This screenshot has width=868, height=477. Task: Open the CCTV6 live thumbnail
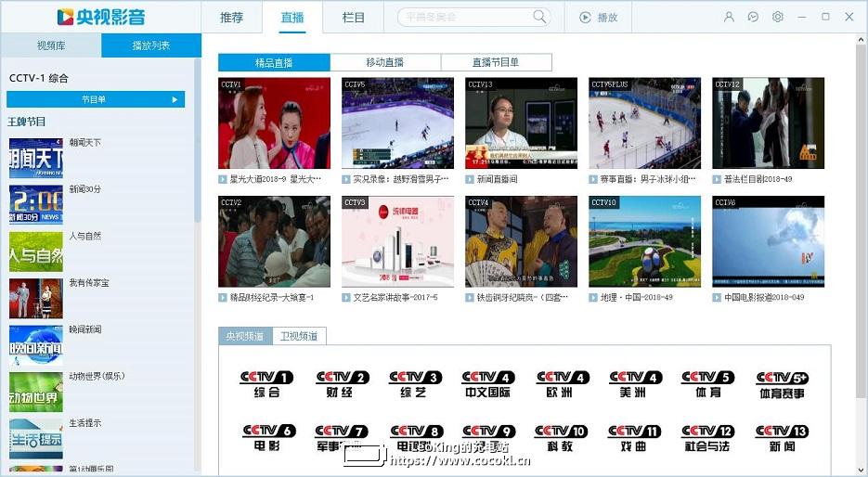768,241
